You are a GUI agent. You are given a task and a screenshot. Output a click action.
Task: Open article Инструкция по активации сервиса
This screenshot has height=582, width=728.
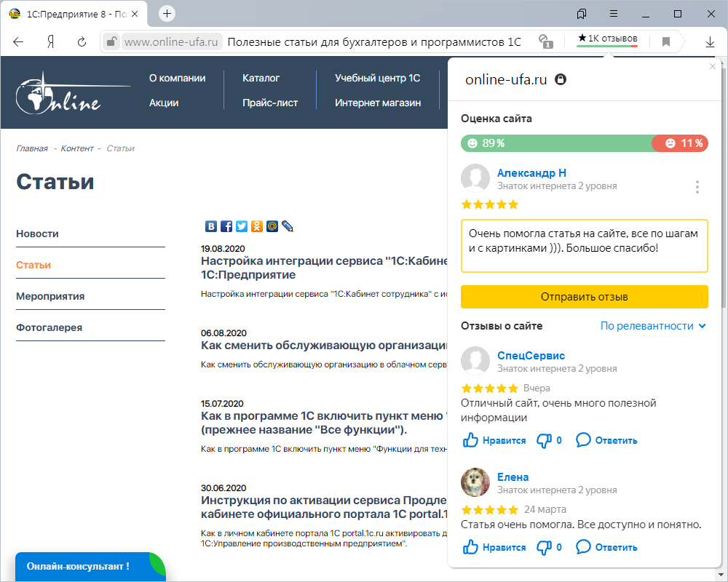[x=324, y=507]
